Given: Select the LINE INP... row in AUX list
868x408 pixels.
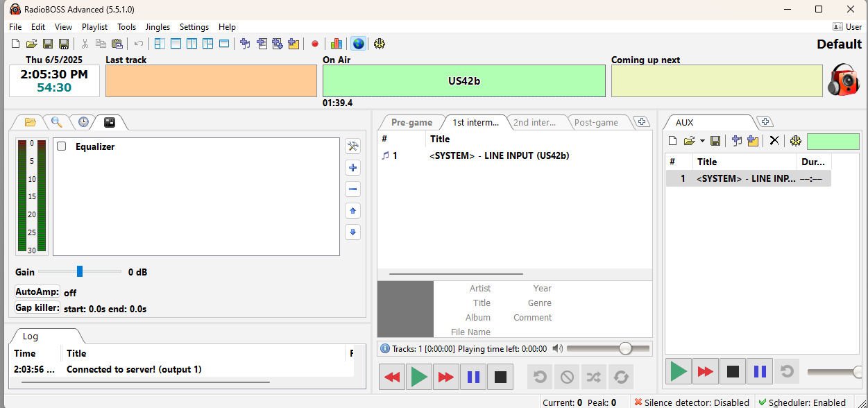Looking at the screenshot, I should 748,178.
